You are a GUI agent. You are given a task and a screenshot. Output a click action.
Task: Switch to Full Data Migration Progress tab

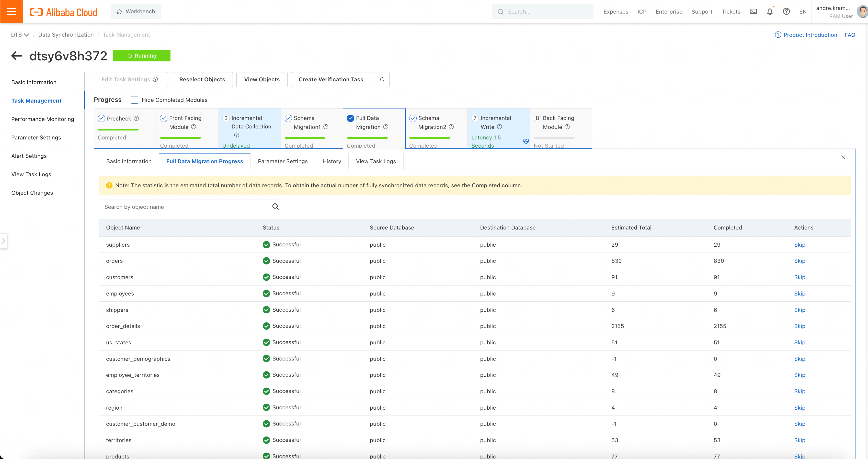(x=204, y=161)
